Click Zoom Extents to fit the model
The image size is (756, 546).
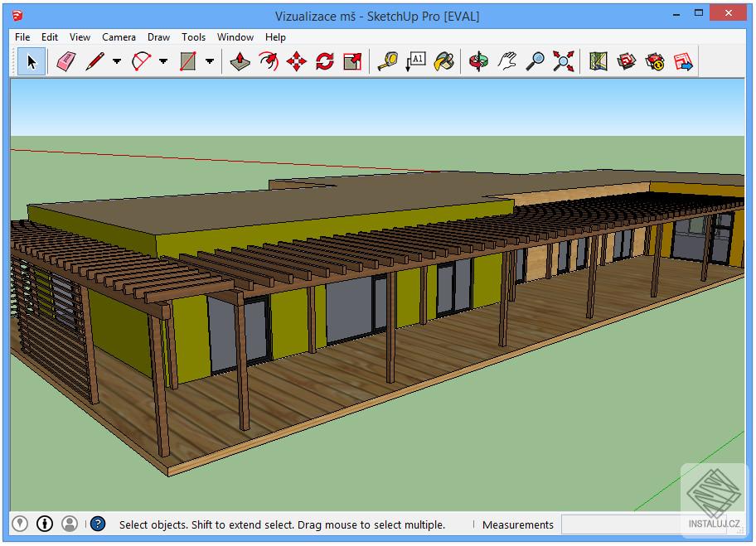coord(563,60)
